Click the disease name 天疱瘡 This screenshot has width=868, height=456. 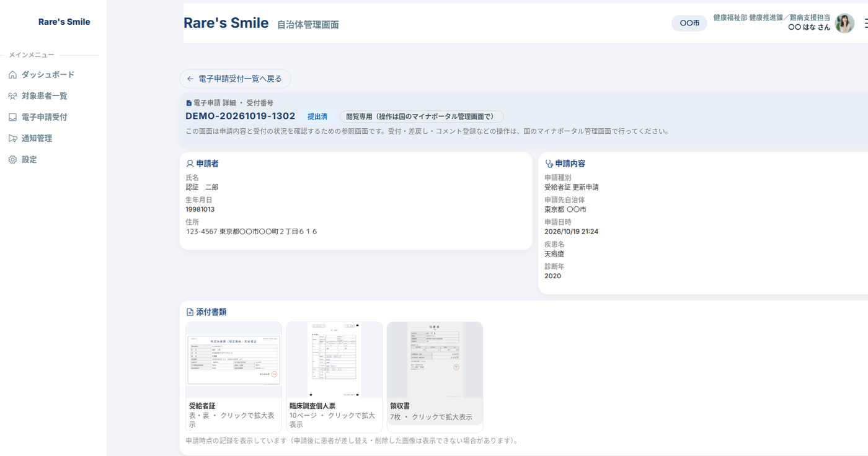(x=554, y=254)
